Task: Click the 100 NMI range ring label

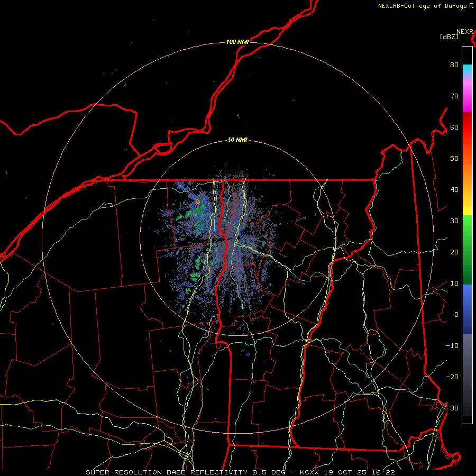Action: point(237,42)
